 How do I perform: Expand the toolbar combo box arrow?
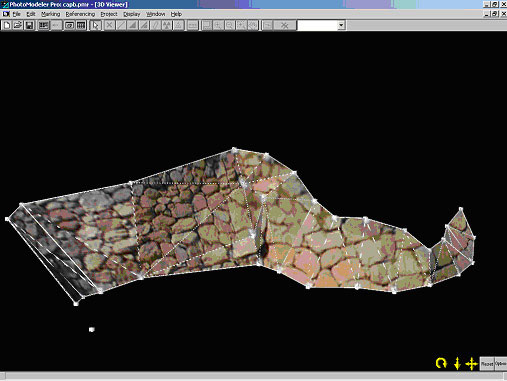341,25
